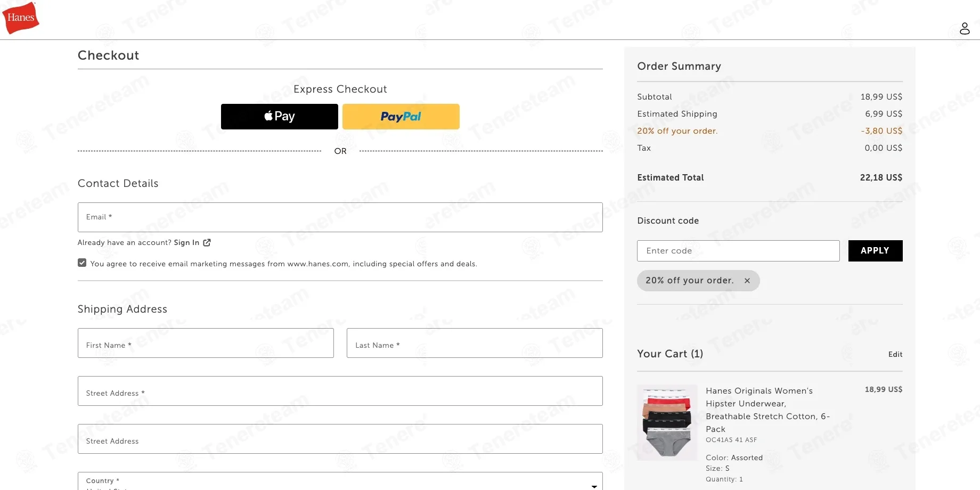Open the Hipster Underwear product thumbnail
Screen dimensions: 980x490
coord(667,422)
